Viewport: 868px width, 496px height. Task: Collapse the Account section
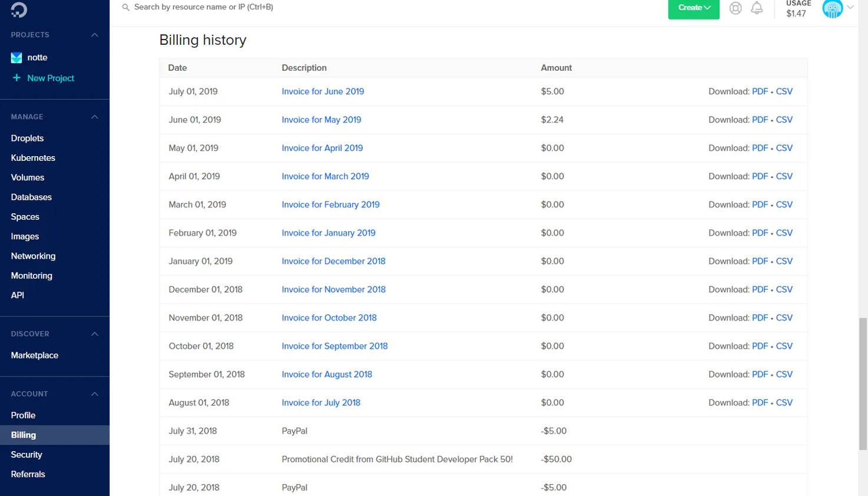[x=94, y=394]
